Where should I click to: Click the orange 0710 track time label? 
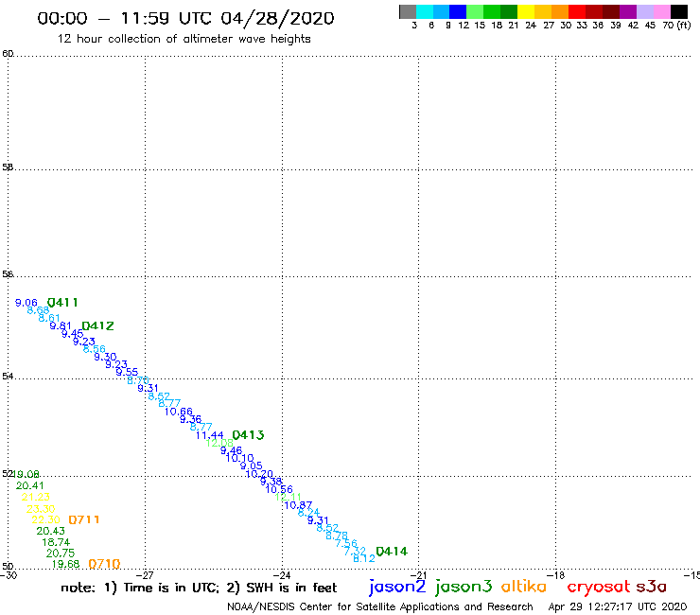click(104, 564)
